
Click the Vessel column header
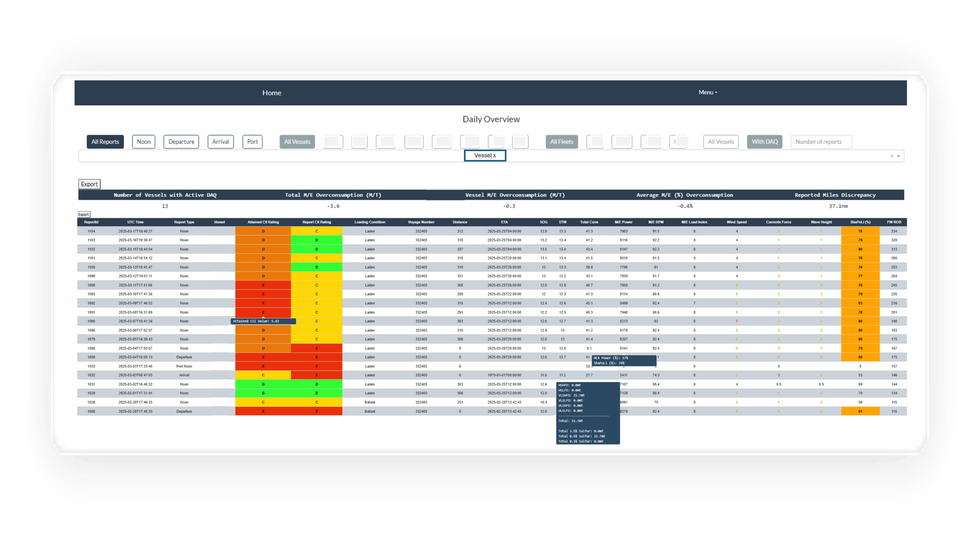(219, 222)
